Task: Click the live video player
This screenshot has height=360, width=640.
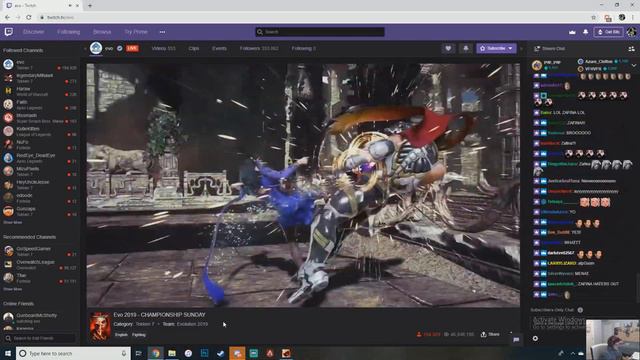Action: (303, 184)
